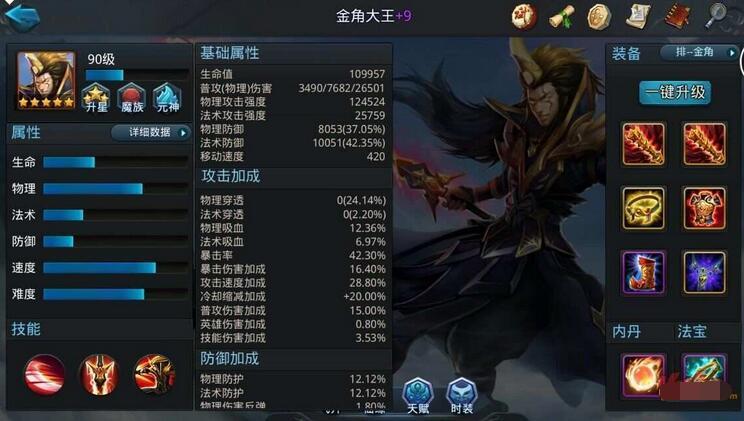This screenshot has height=421, width=744.
Task: Tap the first red slash skill icon
Action: coord(45,374)
